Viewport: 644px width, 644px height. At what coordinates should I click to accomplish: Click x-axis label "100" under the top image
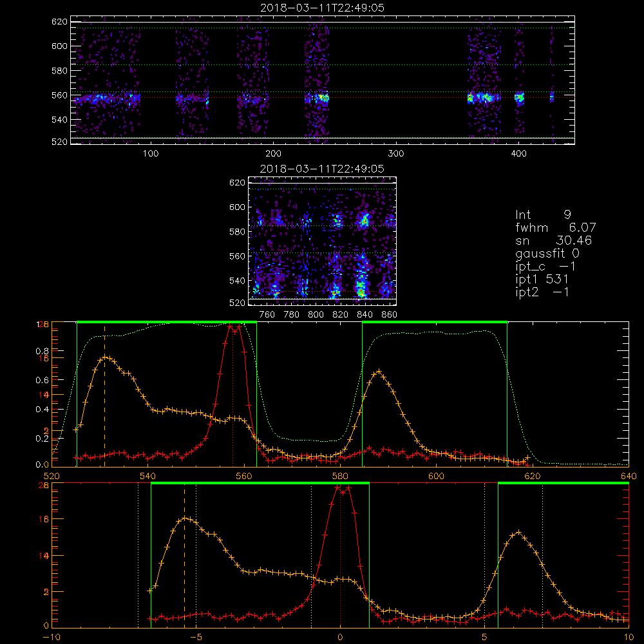[151, 154]
